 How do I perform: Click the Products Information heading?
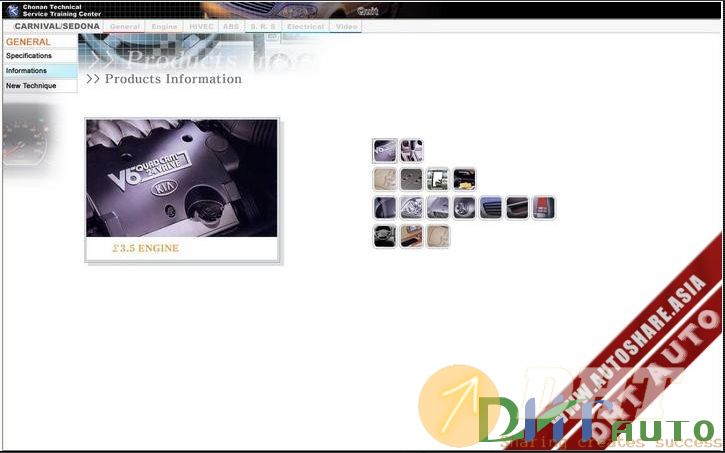point(164,79)
